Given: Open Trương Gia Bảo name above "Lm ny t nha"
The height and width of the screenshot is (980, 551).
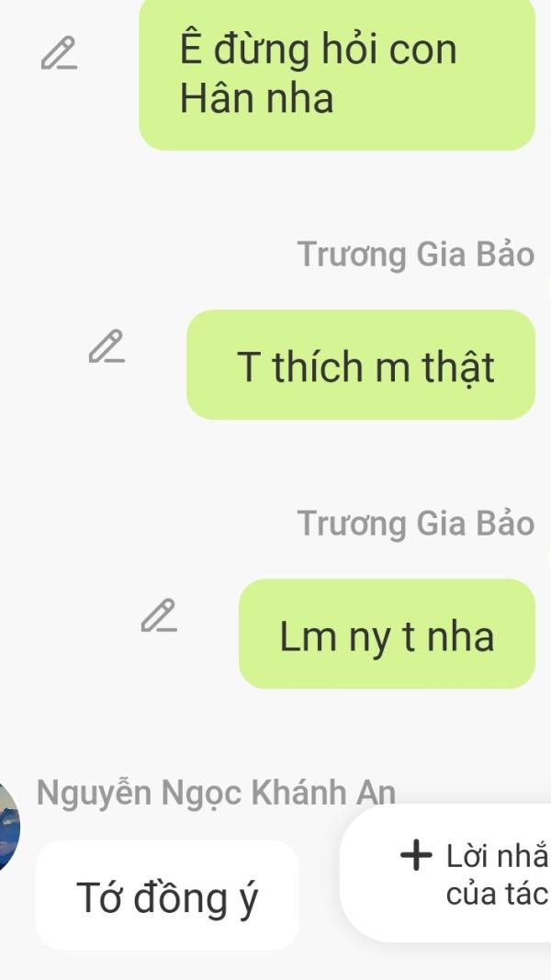Looking at the screenshot, I should point(416,524).
